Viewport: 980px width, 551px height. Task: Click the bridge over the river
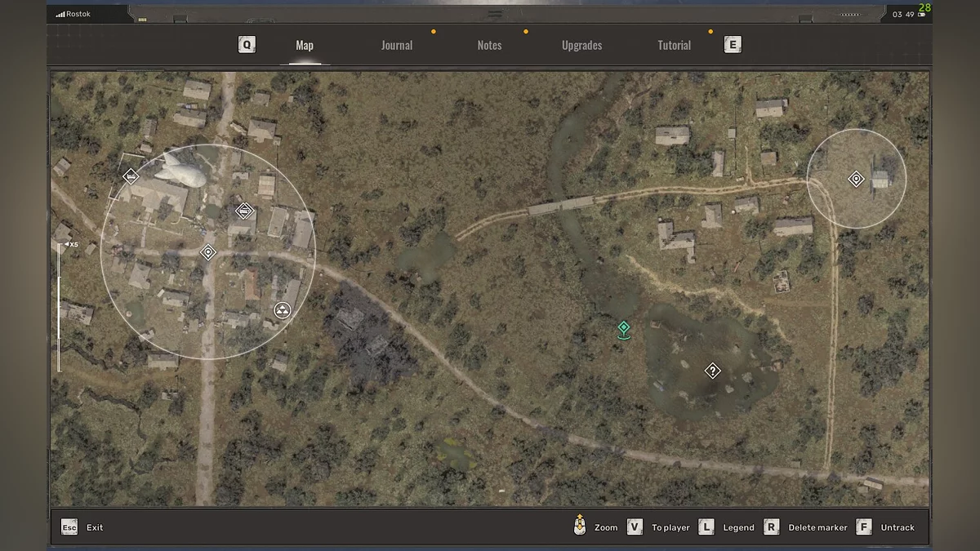(x=563, y=206)
